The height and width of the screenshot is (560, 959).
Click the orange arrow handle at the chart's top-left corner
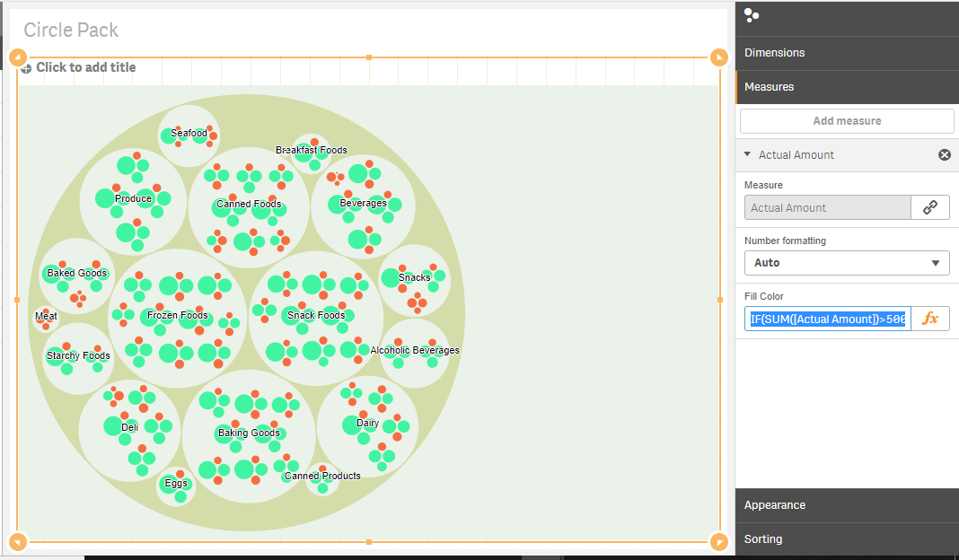[x=18, y=57]
